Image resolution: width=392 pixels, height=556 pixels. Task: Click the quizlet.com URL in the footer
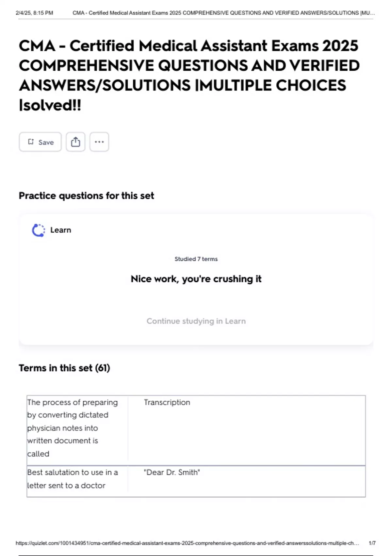[187, 543]
